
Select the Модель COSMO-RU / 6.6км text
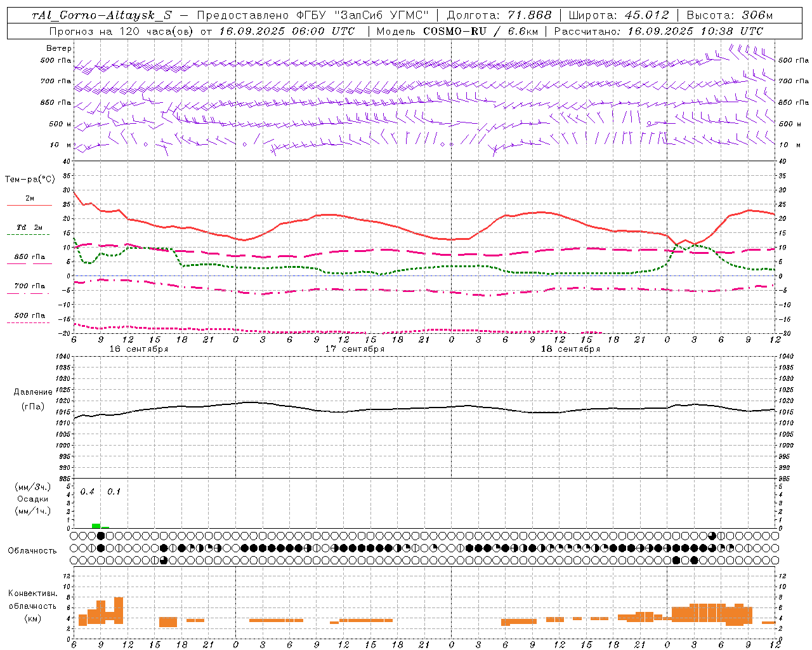click(457, 31)
